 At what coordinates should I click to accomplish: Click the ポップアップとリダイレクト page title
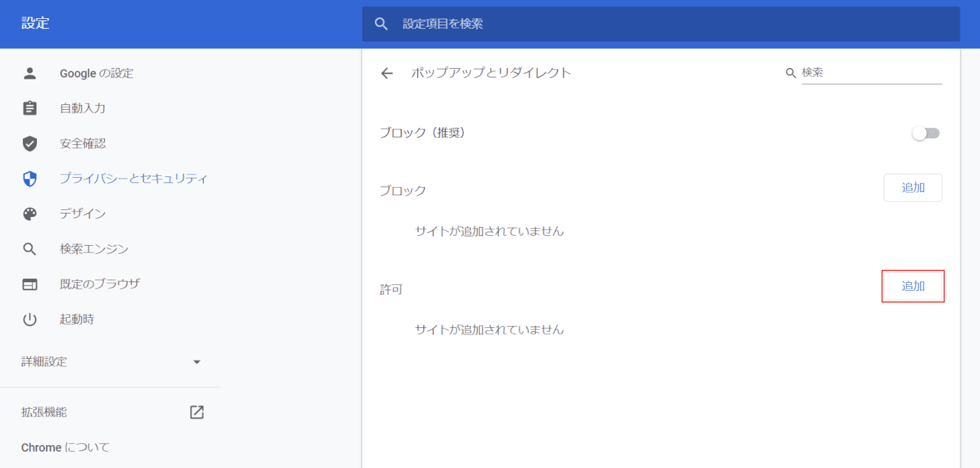tap(491, 73)
